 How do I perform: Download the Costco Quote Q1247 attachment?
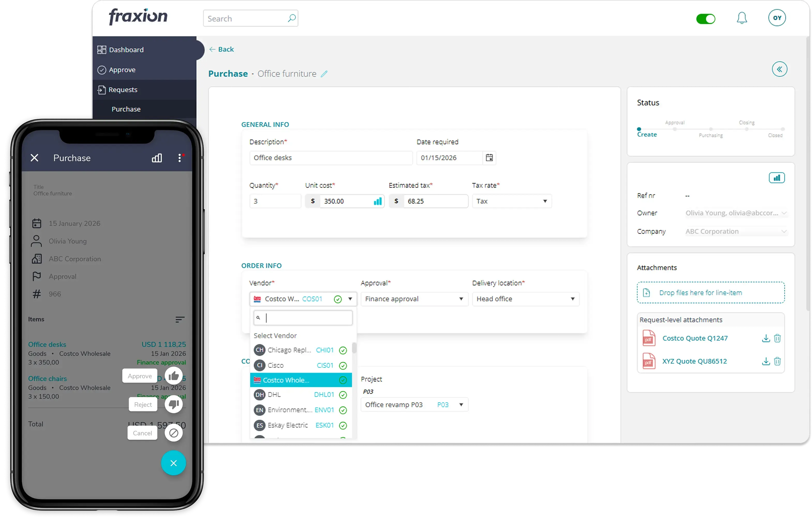pos(766,338)
